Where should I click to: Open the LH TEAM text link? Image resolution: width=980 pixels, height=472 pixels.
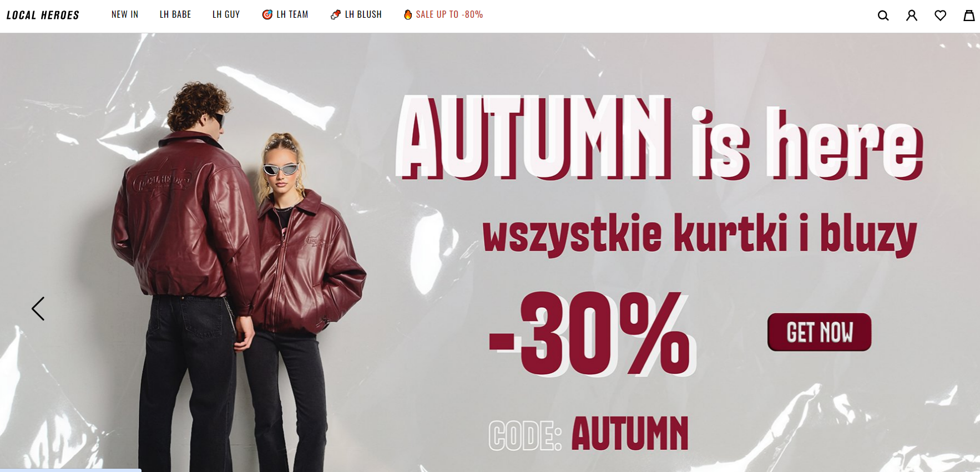coord(292,14)
